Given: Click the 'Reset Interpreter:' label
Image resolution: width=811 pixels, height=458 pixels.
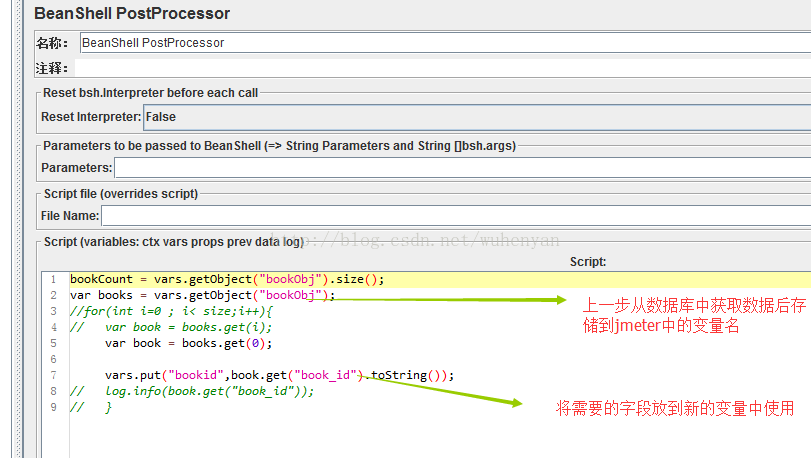Looking at the screenshot, I should click(91, 117).
